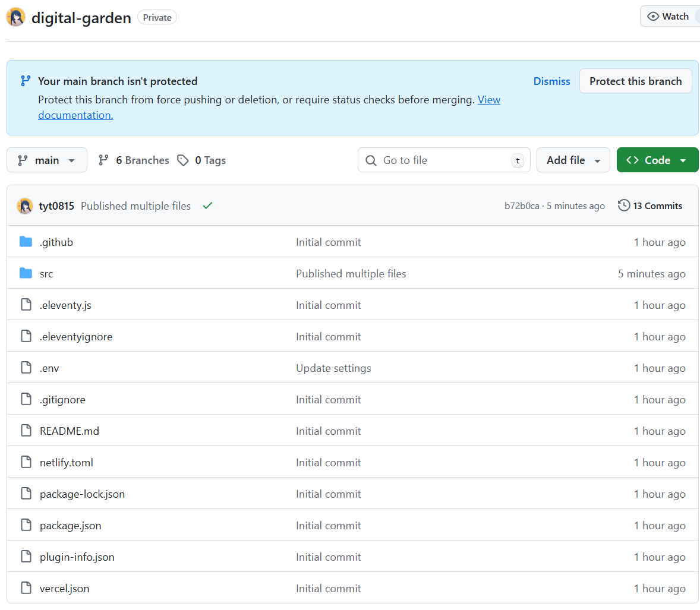The image size is (700, 610).
Task: Open commit history via 13 Commits
Action: (x=650, y=206)
